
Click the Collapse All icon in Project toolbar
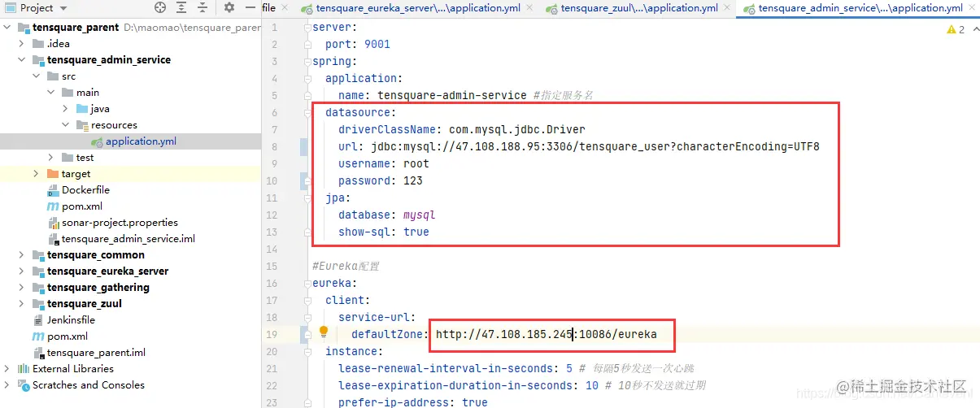coord(204,7)
